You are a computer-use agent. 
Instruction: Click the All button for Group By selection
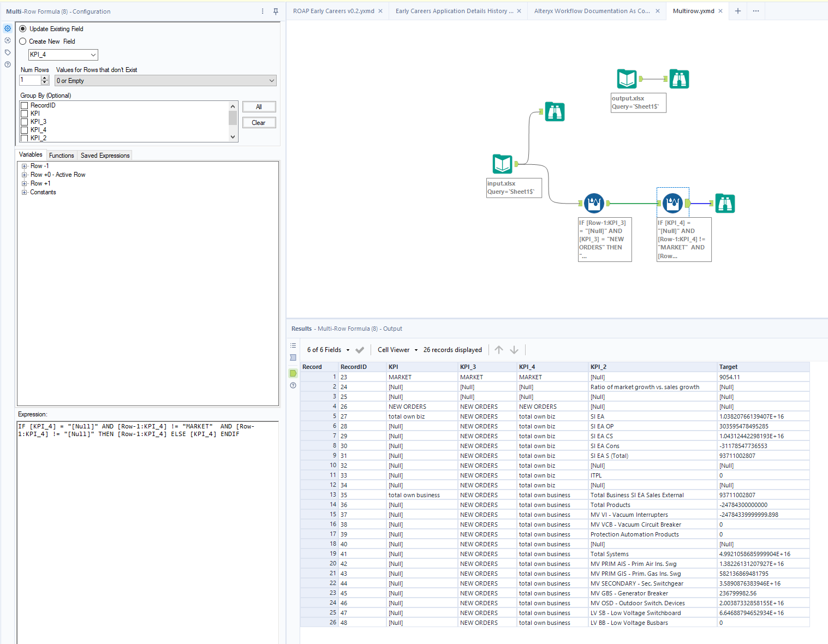[x=259, y=106]
